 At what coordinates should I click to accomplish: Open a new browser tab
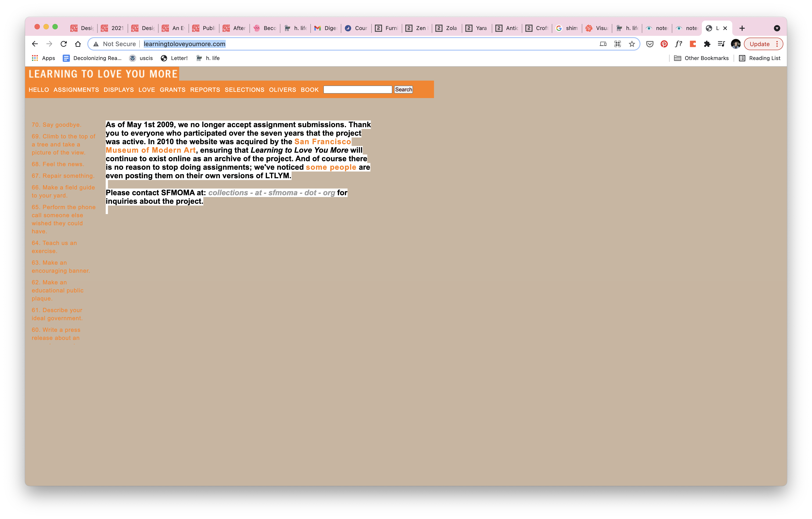click(x=742, y=28)
